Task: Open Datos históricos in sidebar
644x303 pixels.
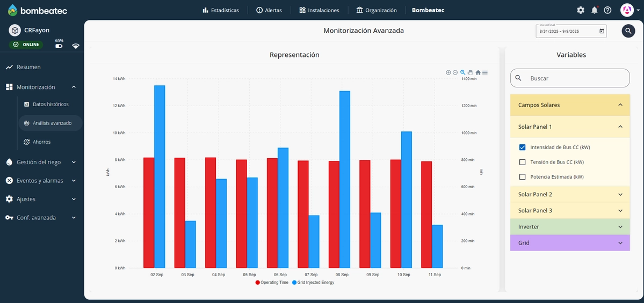Action: 50,104
